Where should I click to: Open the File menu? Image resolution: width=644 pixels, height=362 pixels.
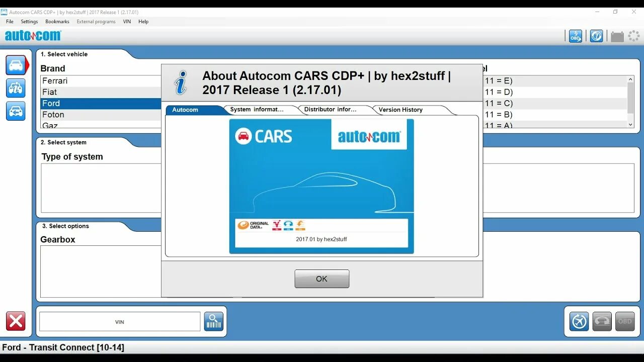(x=10, y=22)
